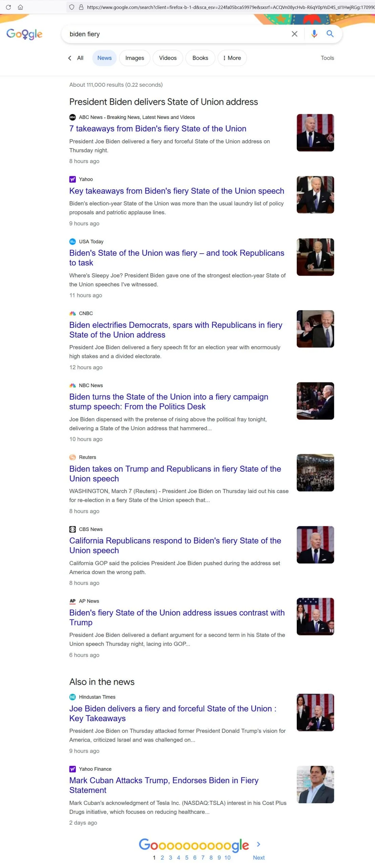The height and width of the screenshot is (868, 375).
Task: Click the Mark Cuban article thumbnail
Action: [315, 785]
